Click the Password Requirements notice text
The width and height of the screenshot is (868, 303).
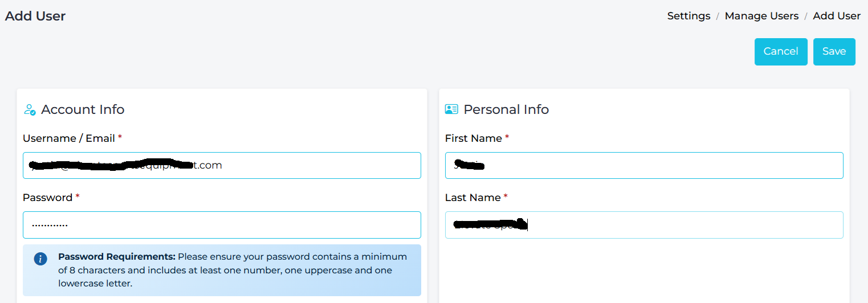[232, 269]
